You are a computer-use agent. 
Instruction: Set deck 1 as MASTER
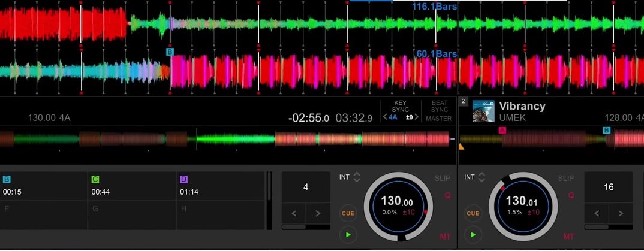440,119
